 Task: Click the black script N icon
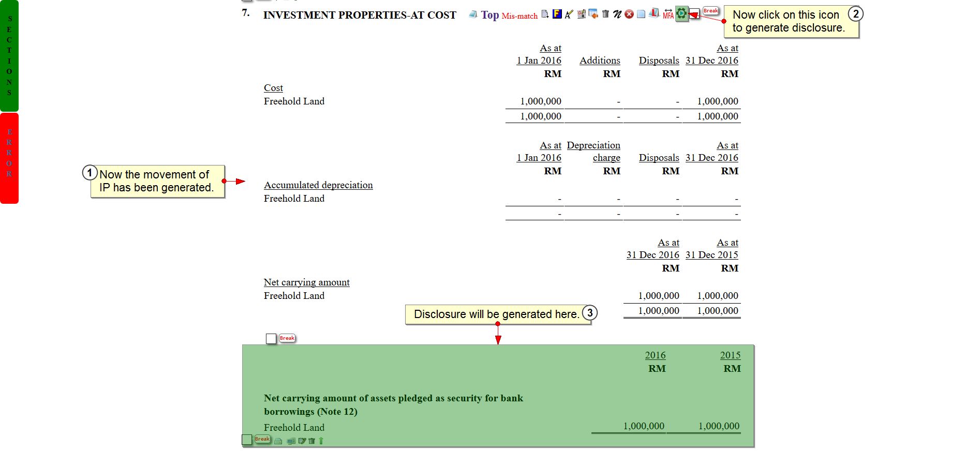[617, 14]
